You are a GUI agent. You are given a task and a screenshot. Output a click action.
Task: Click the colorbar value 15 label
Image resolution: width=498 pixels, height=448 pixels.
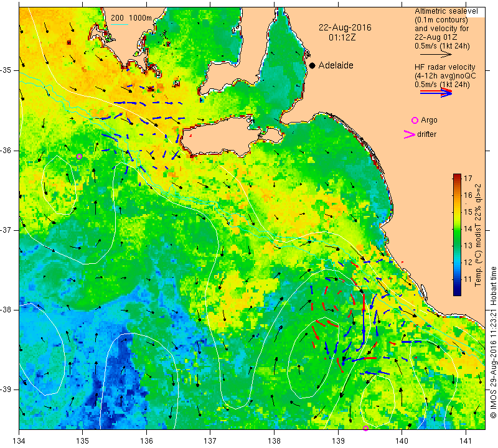[x=468, y=212]
